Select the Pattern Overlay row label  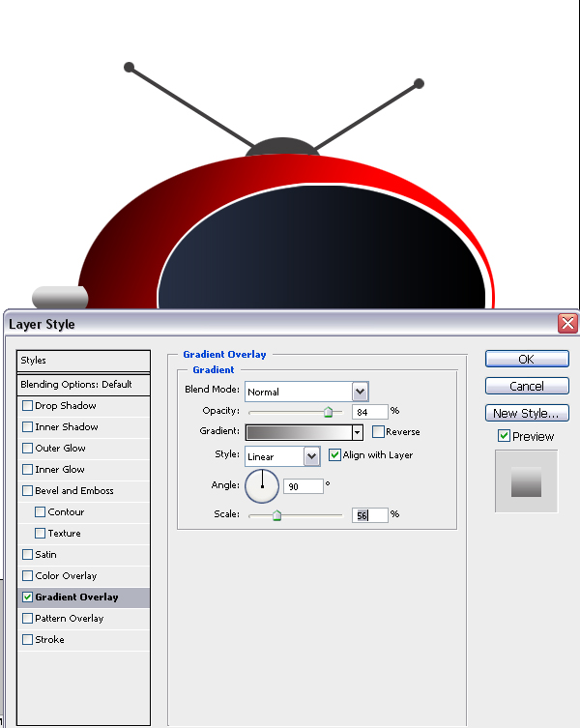click(70, 619)
